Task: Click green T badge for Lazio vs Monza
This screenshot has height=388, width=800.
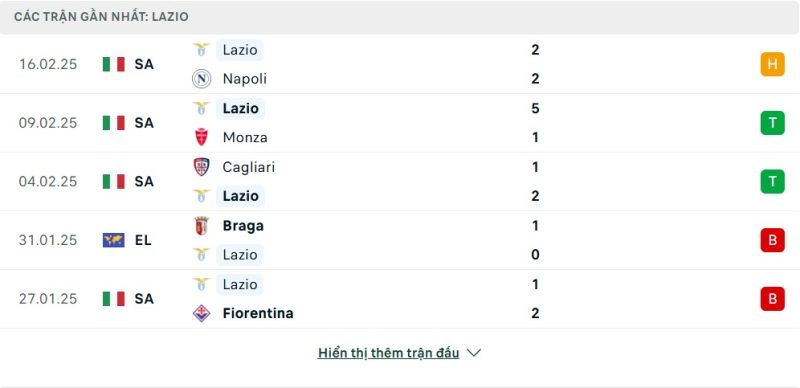Action: tap(772, 123)
